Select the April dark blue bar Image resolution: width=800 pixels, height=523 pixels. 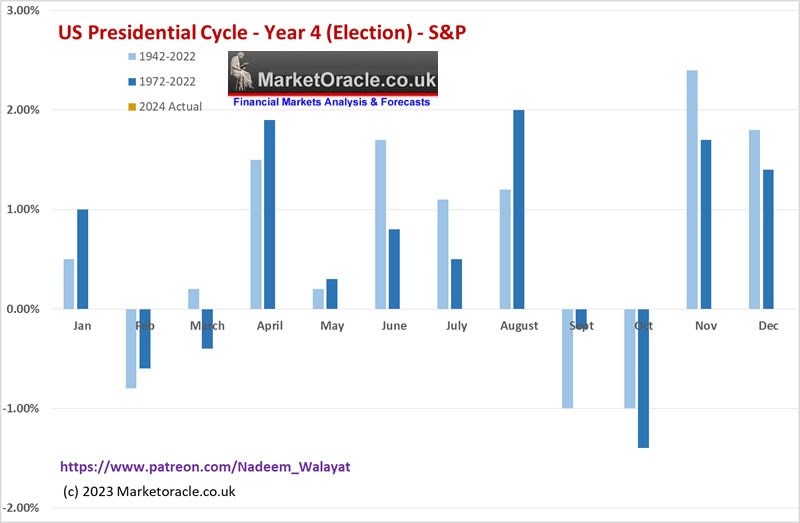269,214
